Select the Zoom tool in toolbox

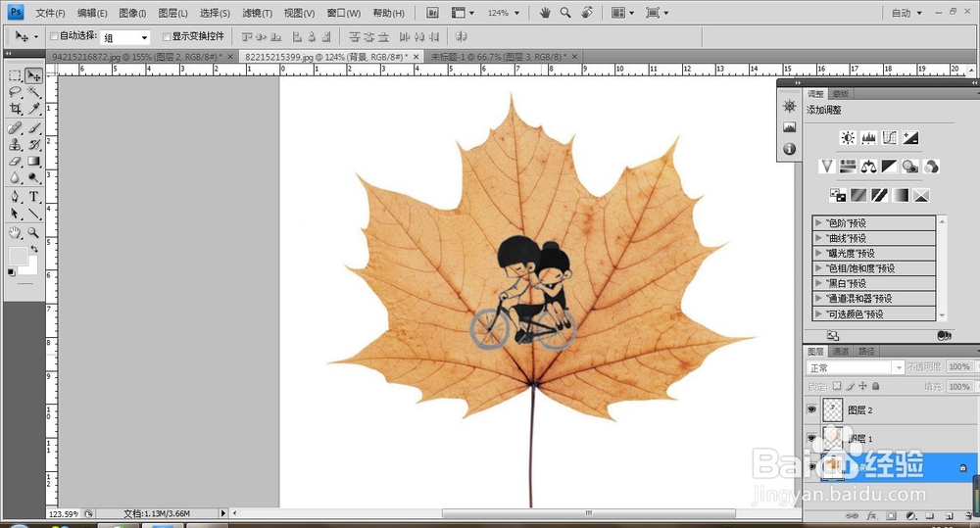coord(33,233)
